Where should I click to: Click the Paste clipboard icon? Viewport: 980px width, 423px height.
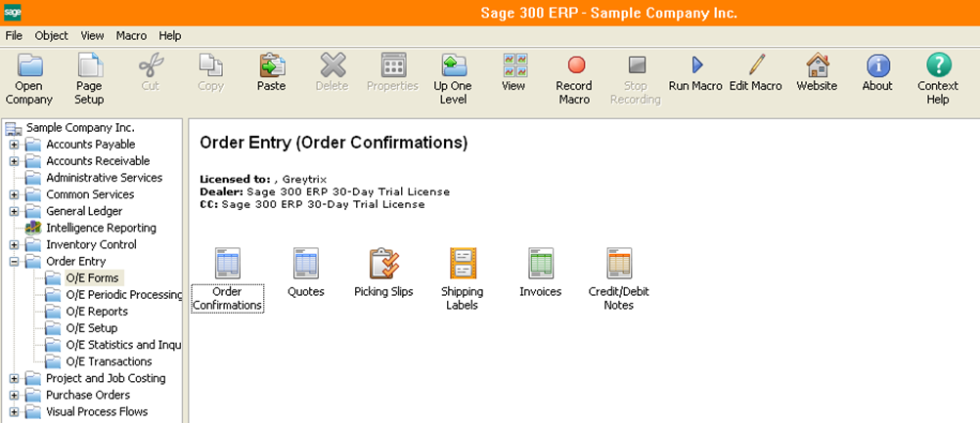[272, 64]
